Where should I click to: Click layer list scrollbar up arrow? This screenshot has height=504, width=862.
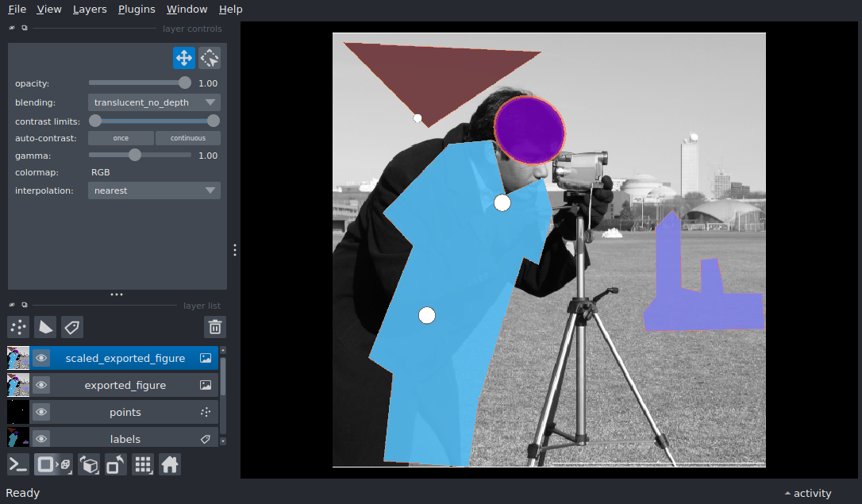pos(223,350)
